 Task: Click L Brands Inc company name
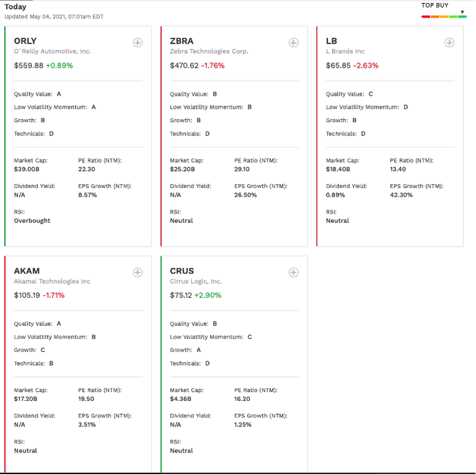(x=345, y=51)
